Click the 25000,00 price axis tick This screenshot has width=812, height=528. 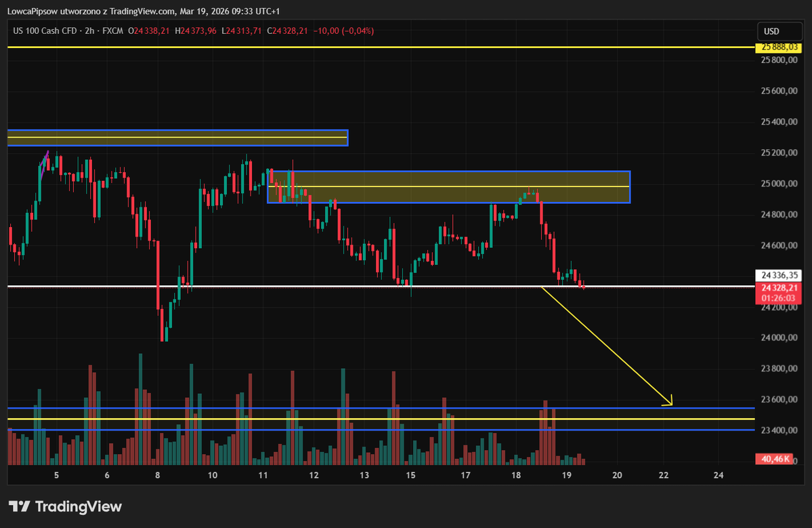pos(779,184)
